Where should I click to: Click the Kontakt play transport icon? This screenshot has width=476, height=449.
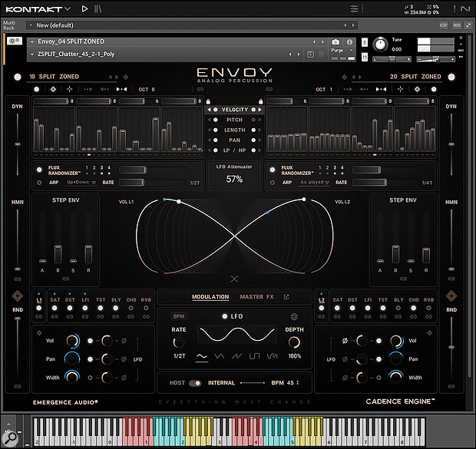[x=84, y=8]
